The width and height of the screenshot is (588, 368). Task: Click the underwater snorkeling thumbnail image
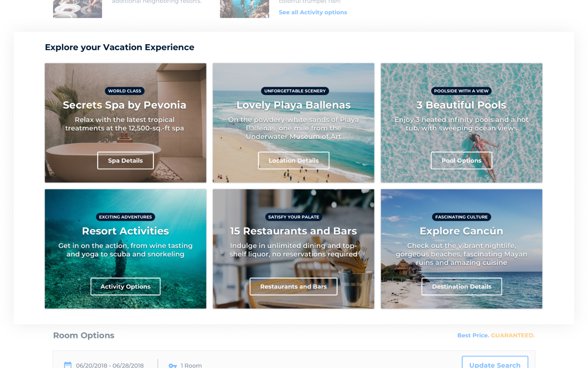pos(244,8)
